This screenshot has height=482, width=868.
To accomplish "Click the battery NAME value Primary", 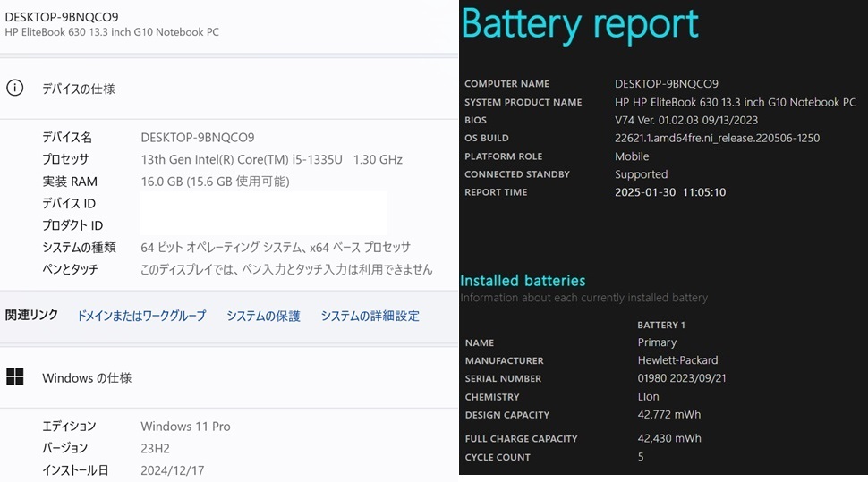I will point(657,342).
